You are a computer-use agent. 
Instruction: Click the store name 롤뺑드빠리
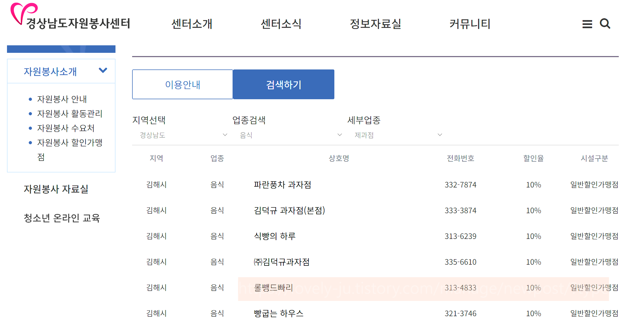tap(273, 287)
